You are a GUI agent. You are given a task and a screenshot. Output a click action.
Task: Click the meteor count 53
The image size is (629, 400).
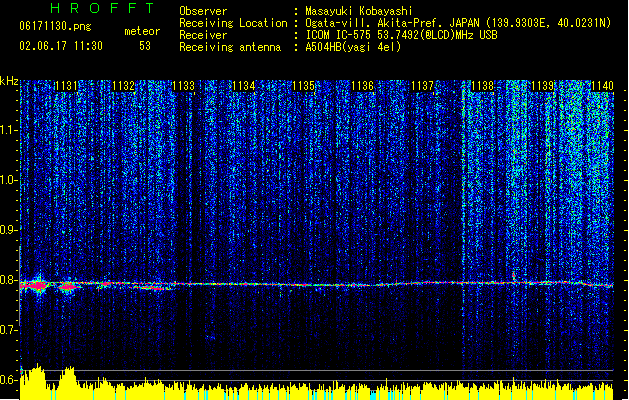(145, 46)
